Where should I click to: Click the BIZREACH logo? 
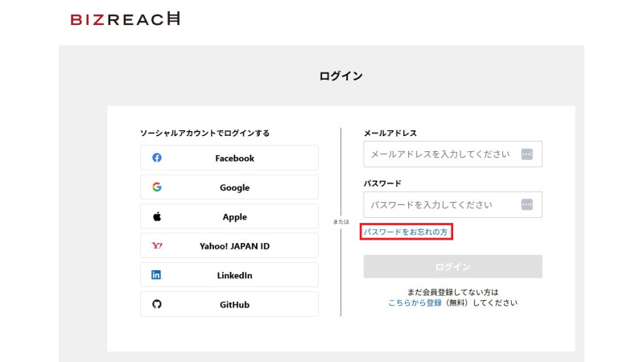click(125, 19)
